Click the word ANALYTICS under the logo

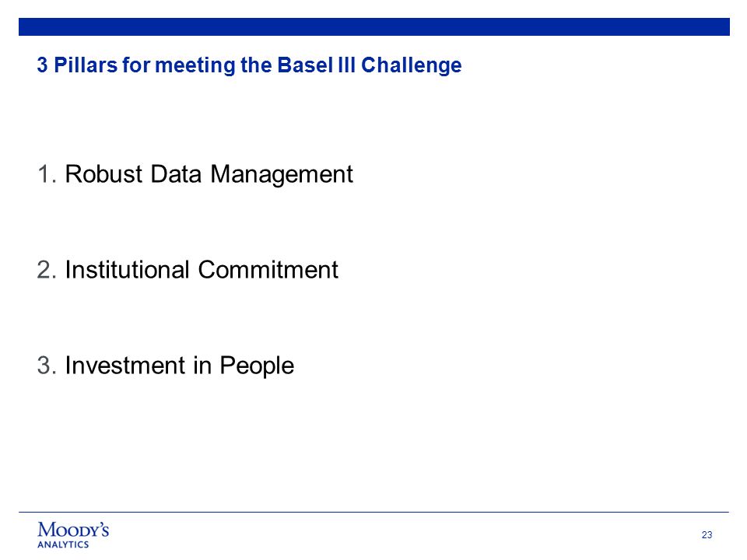point(63,544)
